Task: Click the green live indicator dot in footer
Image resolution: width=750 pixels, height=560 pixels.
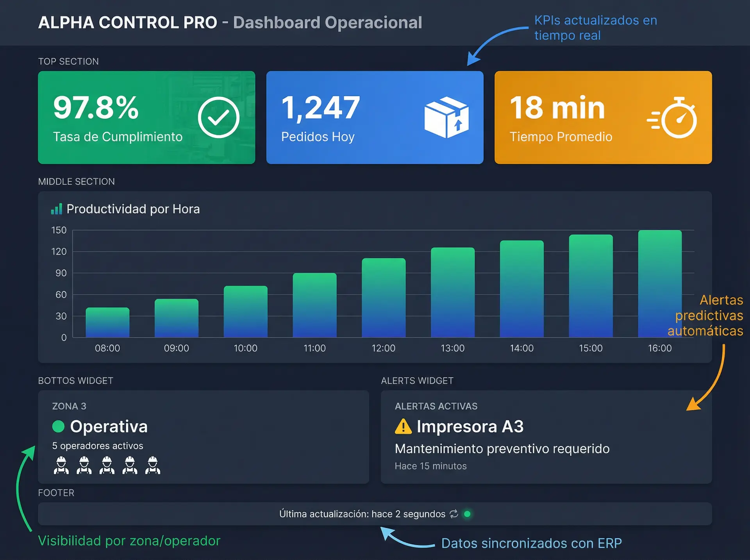Action: click(x=467, y=514)
